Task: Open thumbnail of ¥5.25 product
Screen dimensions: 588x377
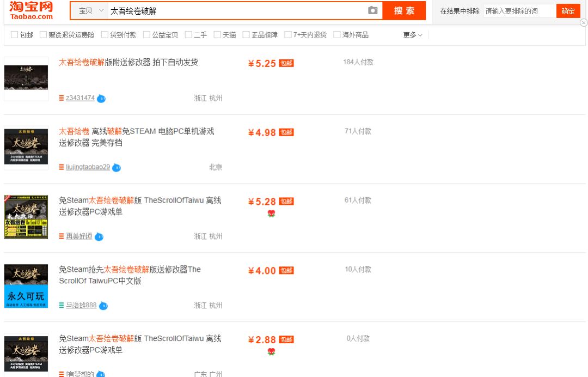Action: (26, 79)
